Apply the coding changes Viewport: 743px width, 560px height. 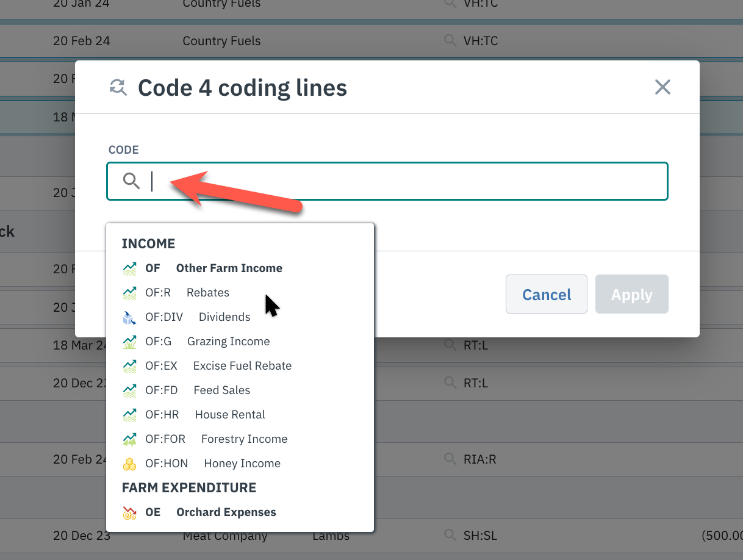coord(631,294)
